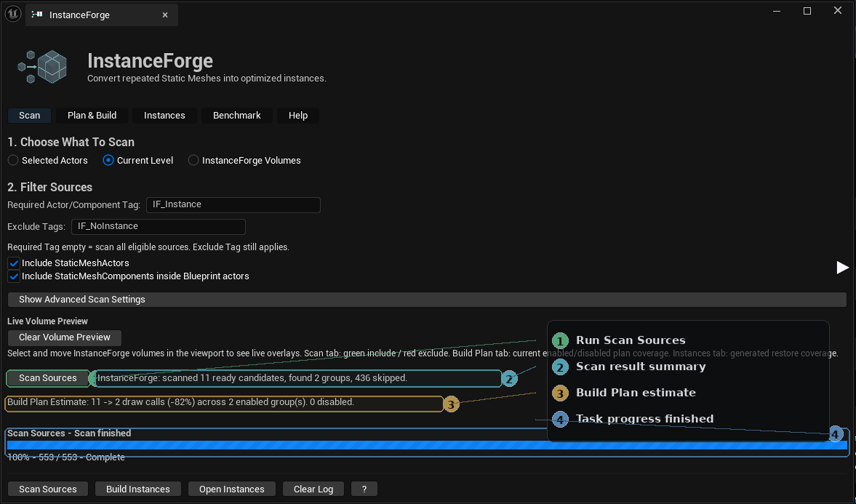Click the Exclude Tags input field
This screenshot has width=856, height=504.
point(159,227)
